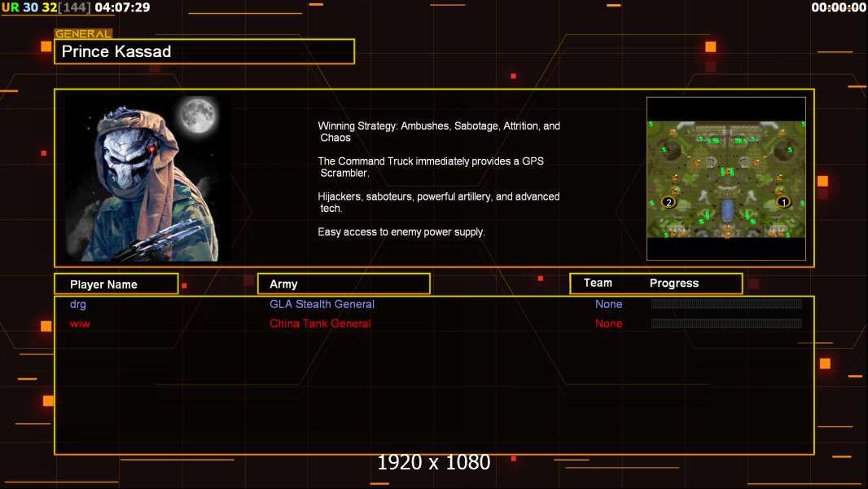Image resolution: width=868 pixels, height=489 pixels.
Task: Click drg's team value None
Action: click(x=608, y=304)
